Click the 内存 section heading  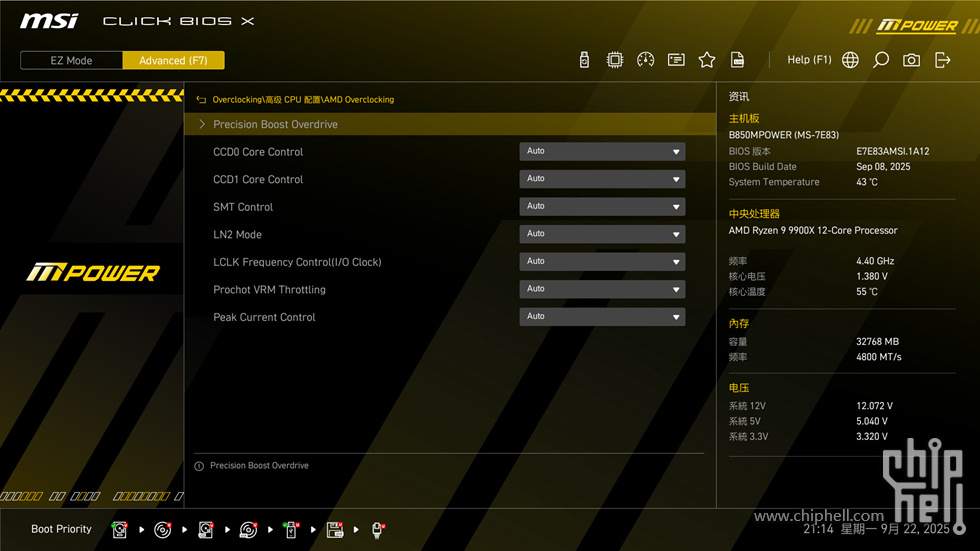tap(739, 324)
